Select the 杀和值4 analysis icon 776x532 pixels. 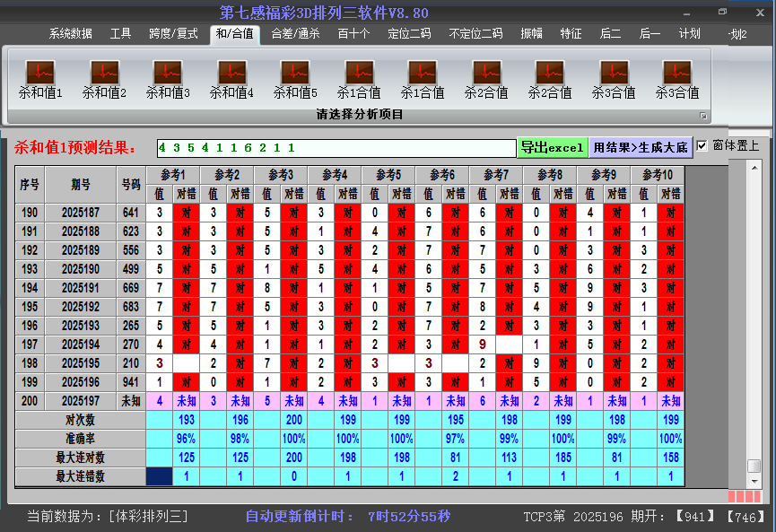click(231, 79)
